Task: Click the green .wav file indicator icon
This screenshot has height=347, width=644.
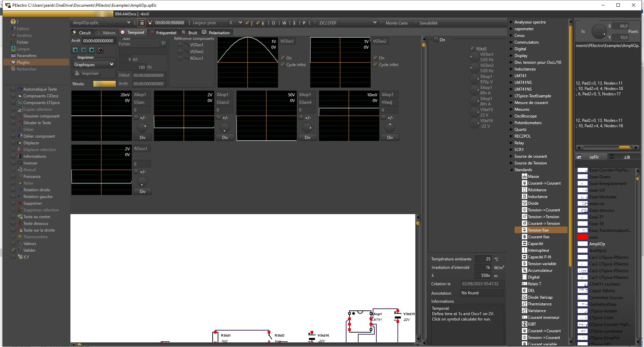Action: tap(163, 43)
